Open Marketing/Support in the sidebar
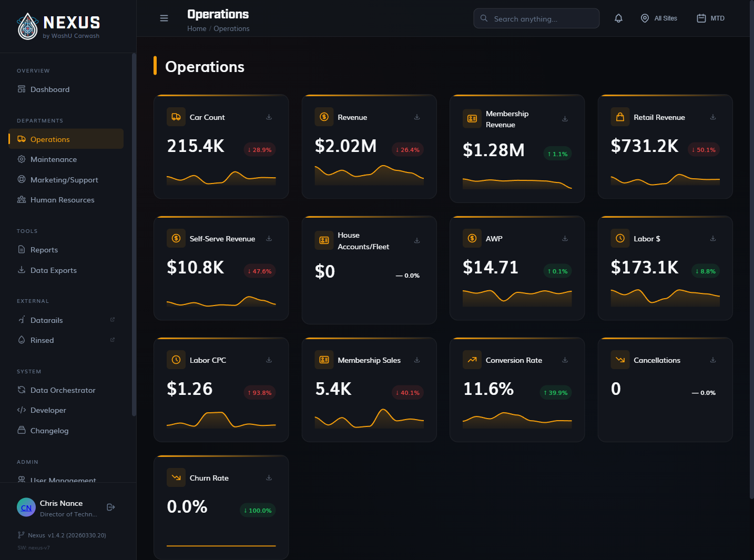 coord(66,179)
